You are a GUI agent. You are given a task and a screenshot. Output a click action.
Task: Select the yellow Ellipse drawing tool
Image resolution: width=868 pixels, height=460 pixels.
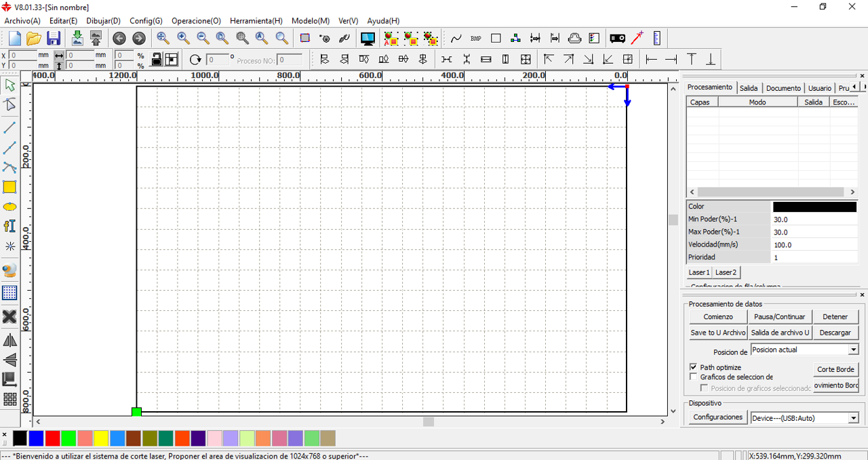click(x=9, y=207)
